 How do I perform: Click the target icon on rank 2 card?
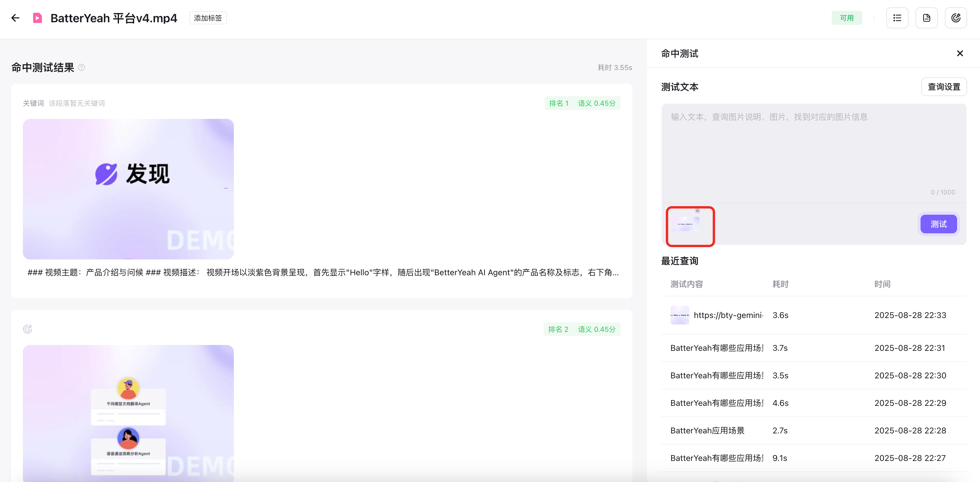tap(27, 329)
